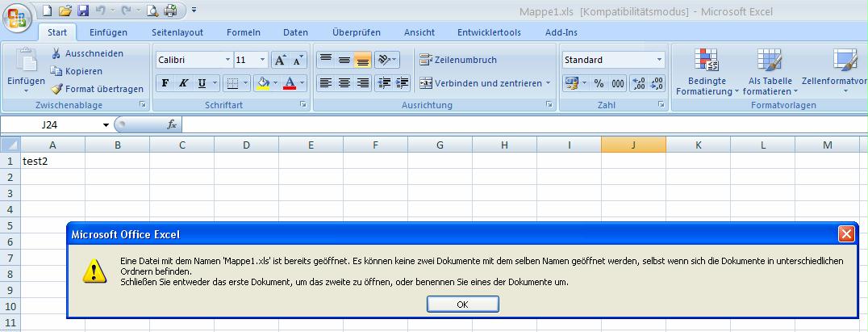Click the quick print printer icon
Image resolution: width=868 pixels, height=332 pixels.
click(x=171, y=10)
